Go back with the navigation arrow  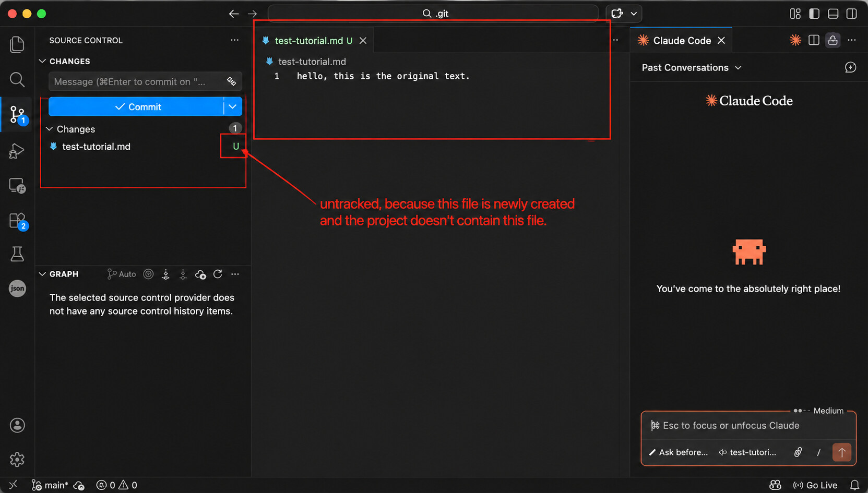pyautogui.click(x=234, y=14)
